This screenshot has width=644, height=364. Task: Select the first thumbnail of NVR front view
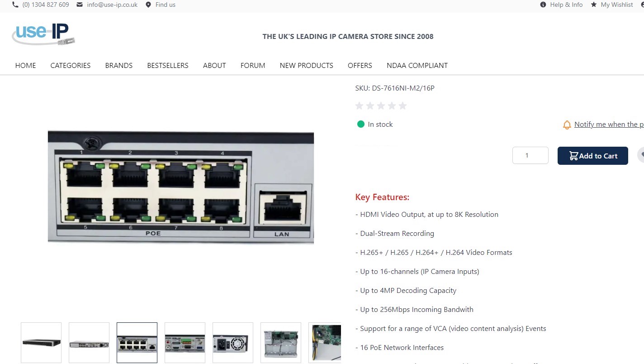click(41, 342)
